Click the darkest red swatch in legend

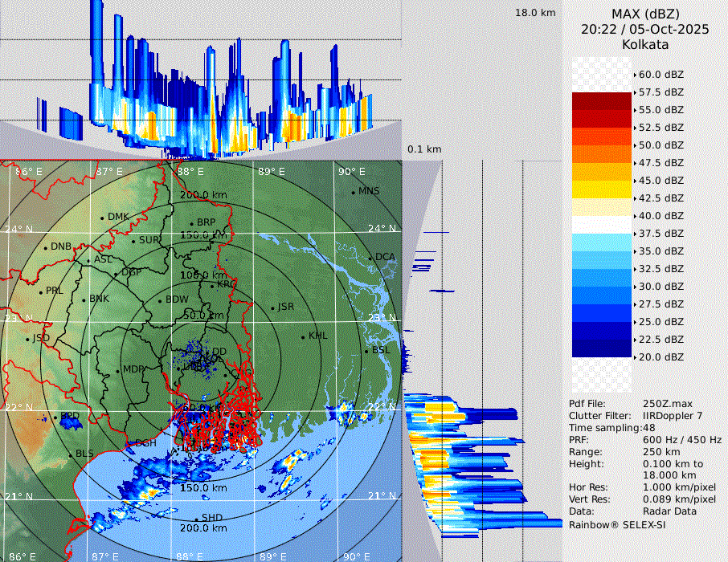[602, 100]
